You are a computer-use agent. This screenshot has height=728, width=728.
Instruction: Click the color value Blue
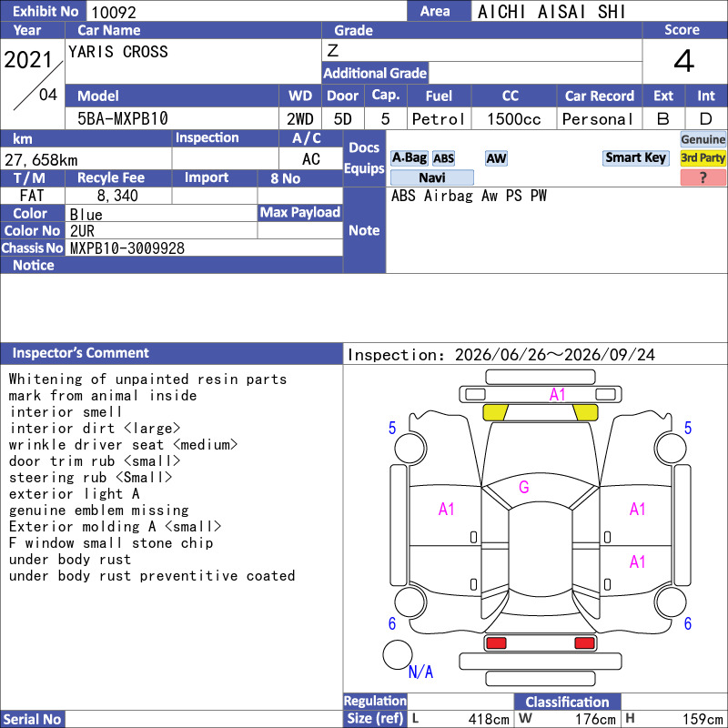pos(86,215)
